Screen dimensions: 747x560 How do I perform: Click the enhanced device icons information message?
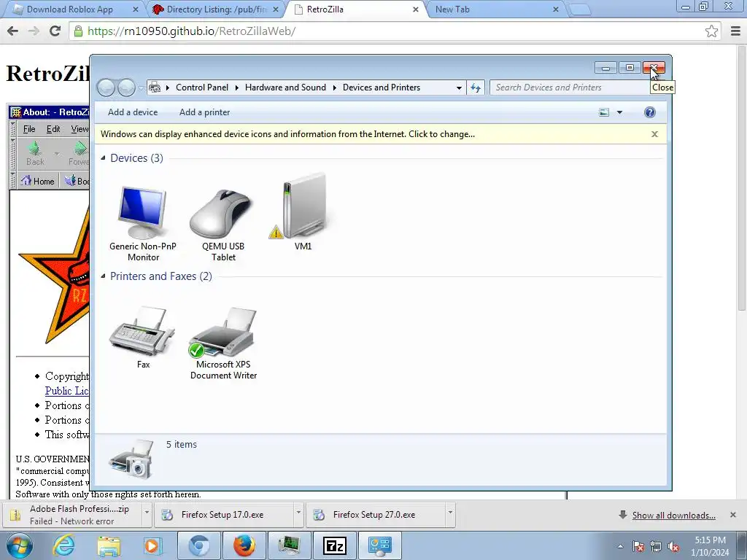287,134
